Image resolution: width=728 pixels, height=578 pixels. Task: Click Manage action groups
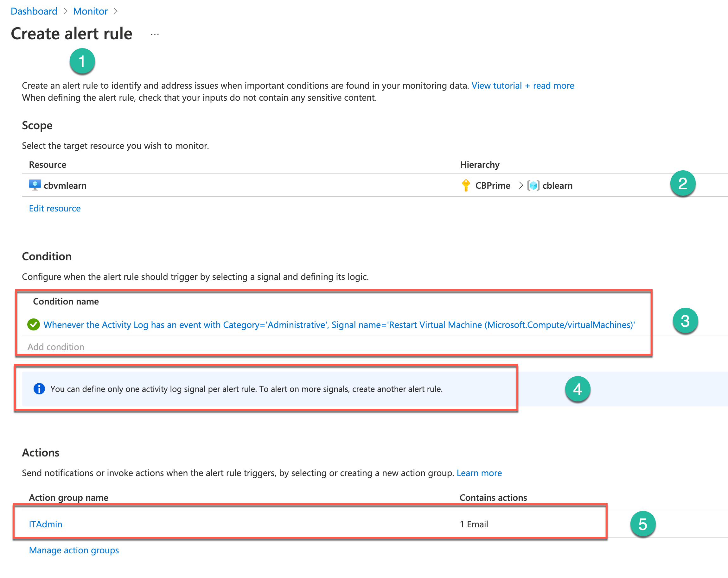tap(74, 550)
